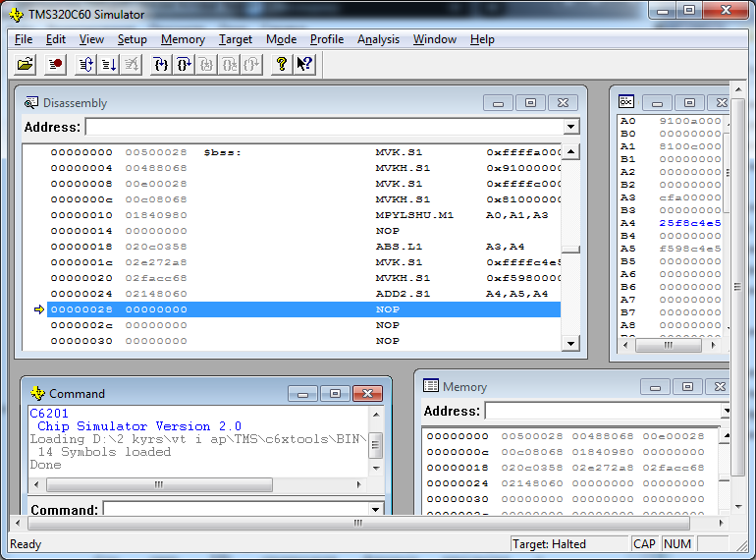
Task: Click the Step Into braces toolbar icon
Action: (x=161, y=64)
